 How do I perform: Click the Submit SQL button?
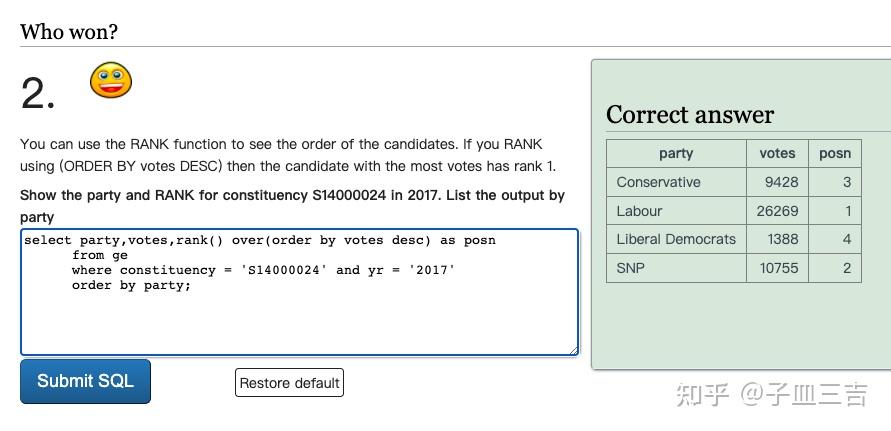(x=85, y=381)
